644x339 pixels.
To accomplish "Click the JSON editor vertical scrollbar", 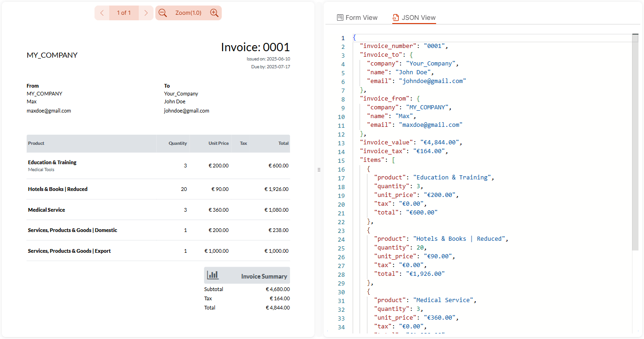I will pyautogui.click(x=635, y=142).
